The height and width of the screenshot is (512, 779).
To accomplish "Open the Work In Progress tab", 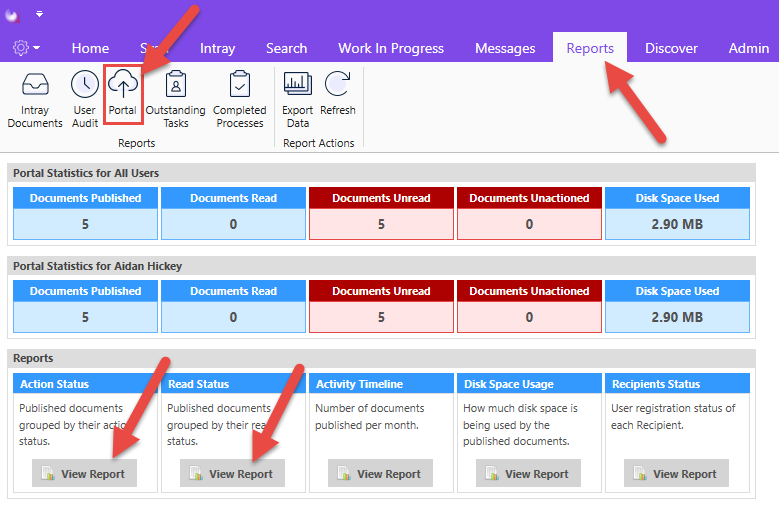I will [391, 48].
